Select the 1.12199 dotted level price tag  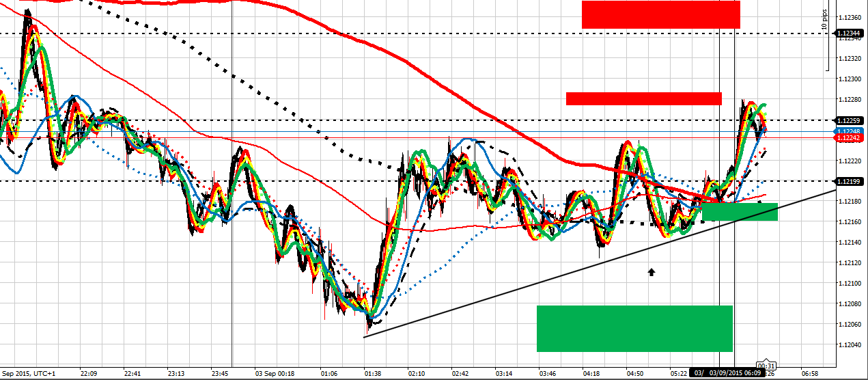[850, 181]
